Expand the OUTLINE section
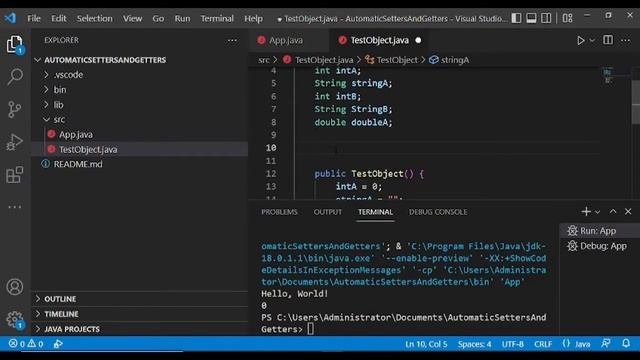This screenshot has width=640, height=360. (x=140, y=299)
